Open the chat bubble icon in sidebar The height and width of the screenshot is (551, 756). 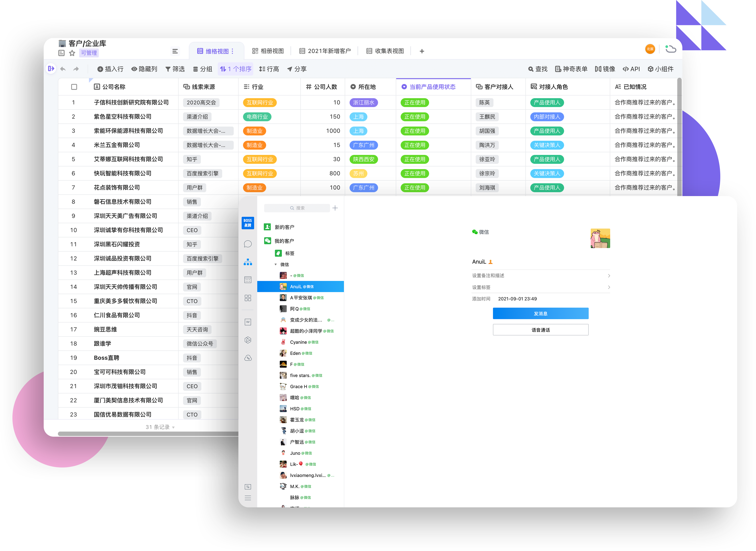point(248,244)
